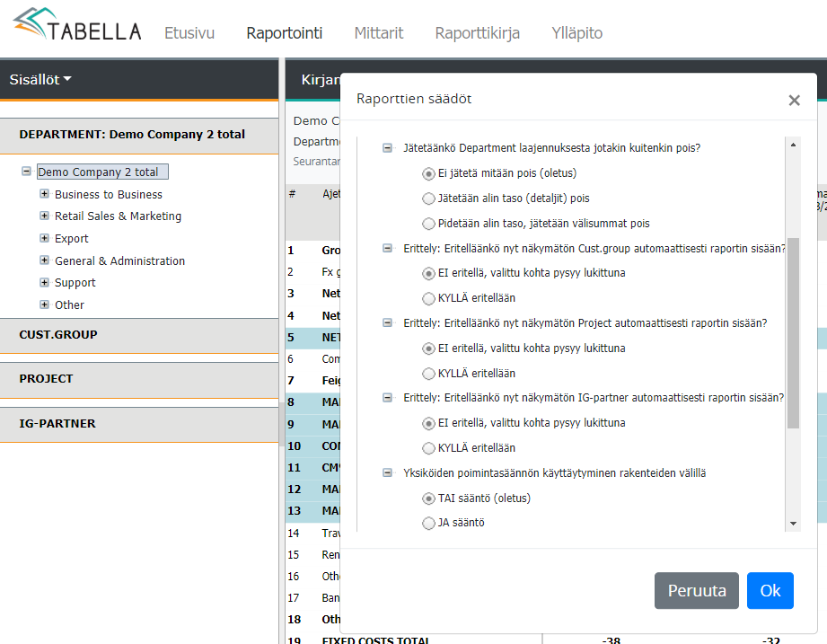Click the Tabella logo
Viewport: 827px width, 644px height.
(77, 26)
